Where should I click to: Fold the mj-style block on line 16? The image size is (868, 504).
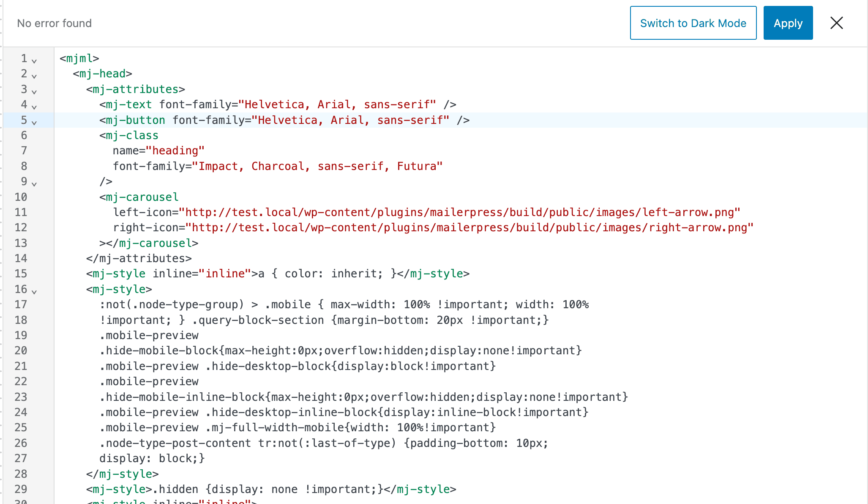pos(34,292)
